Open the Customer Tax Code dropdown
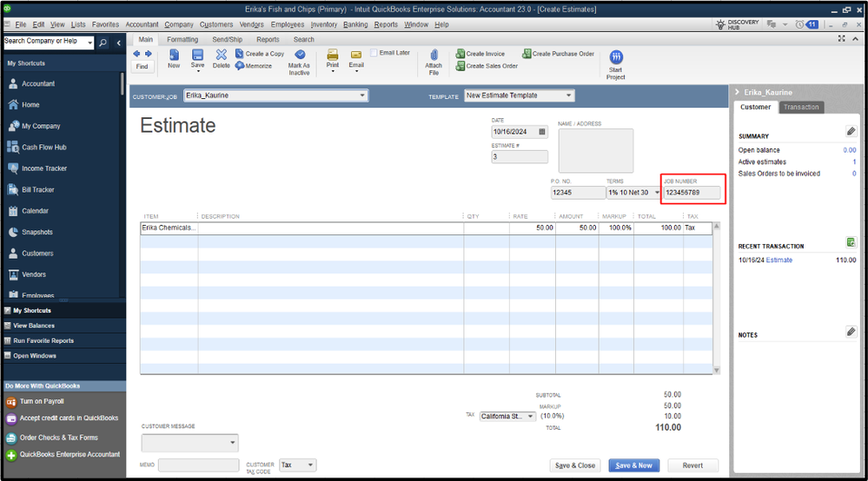Viewport: 868px width, 481px height. [x=310, y=465]
